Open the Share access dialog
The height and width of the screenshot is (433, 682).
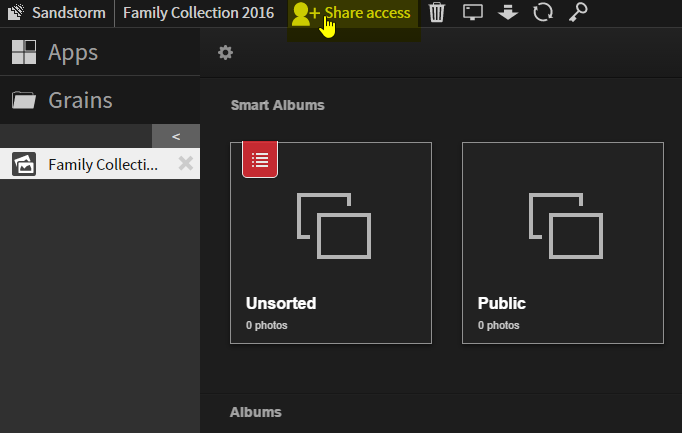(x=352, y=13)
